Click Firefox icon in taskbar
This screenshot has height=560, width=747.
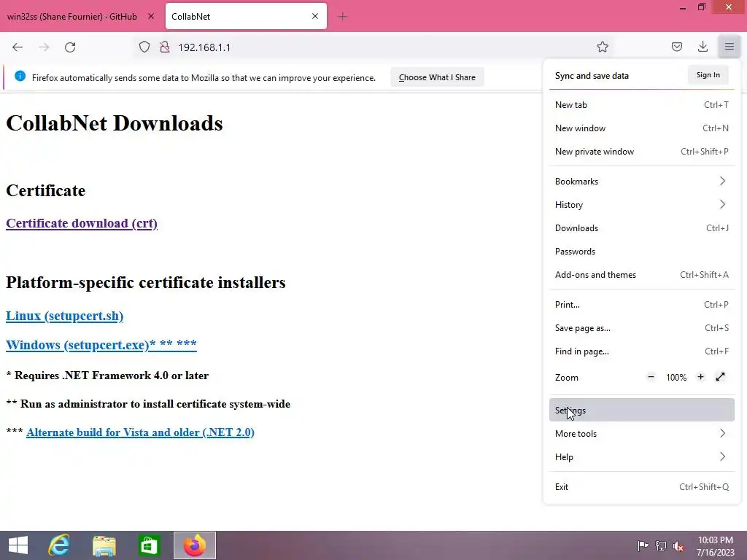[x=194, y=545]
